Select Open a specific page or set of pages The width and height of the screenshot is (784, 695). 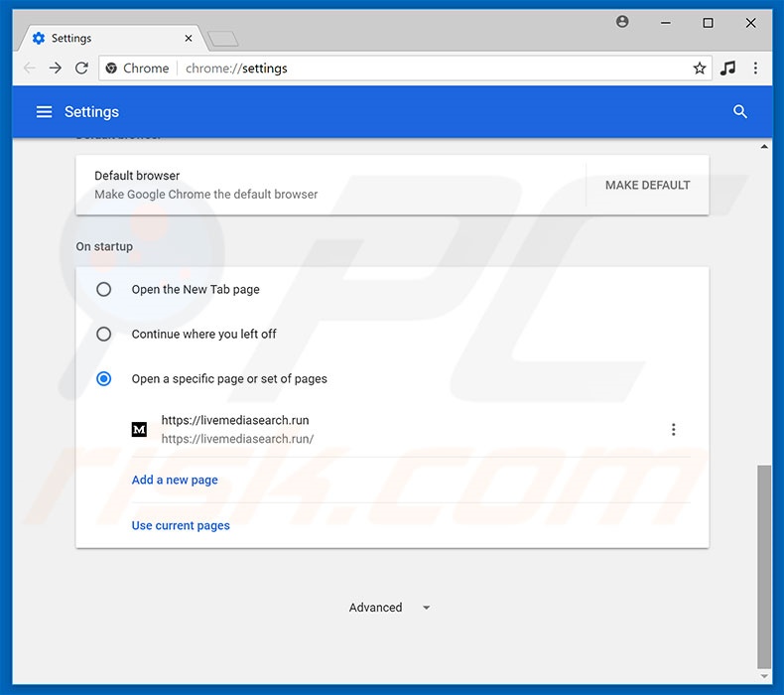tap(103, 378)
